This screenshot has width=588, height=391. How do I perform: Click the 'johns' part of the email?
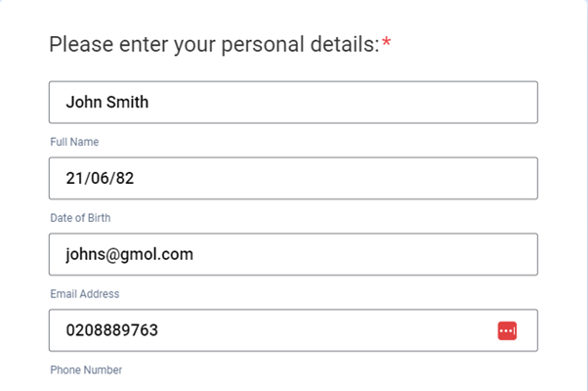pos(86,254)
